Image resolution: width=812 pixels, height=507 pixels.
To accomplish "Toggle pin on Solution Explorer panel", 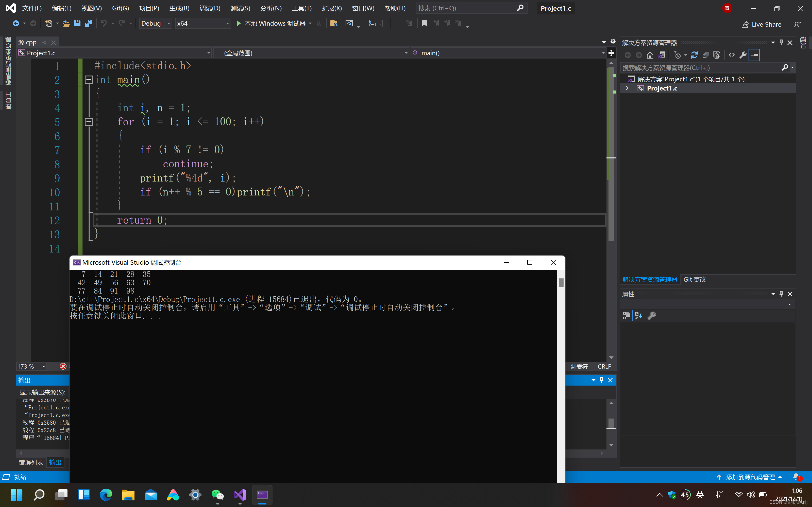I will [781, 43].
